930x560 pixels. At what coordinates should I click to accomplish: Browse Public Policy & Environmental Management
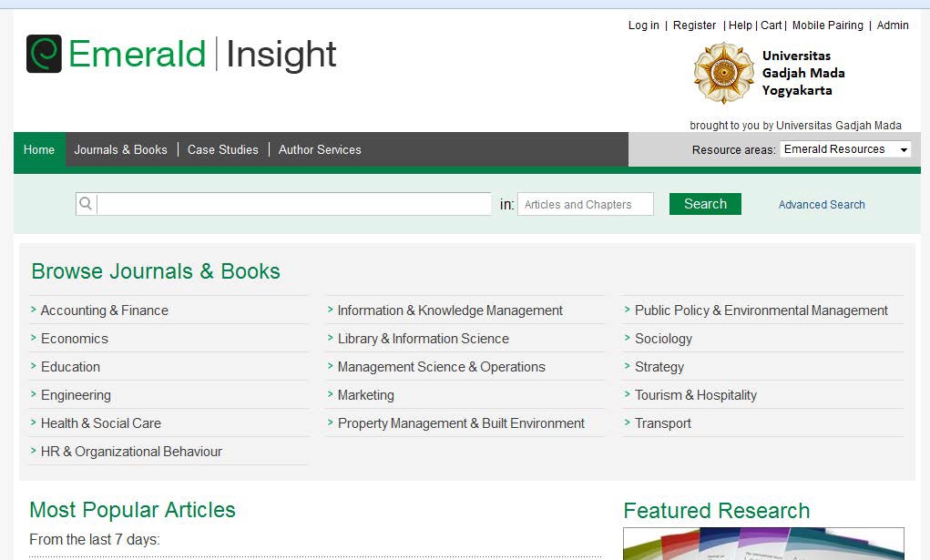[761, 311]
